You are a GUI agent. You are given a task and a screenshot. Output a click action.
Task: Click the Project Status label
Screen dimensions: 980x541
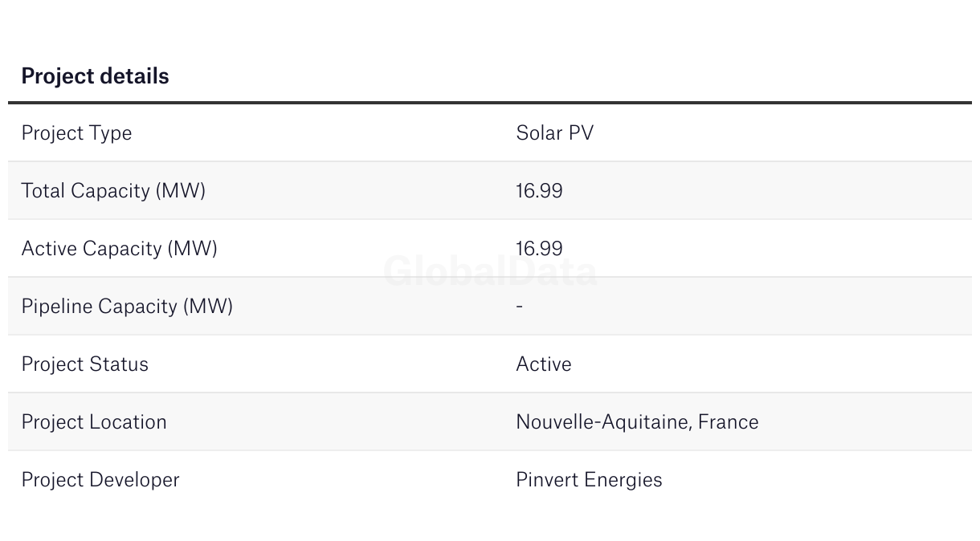point(84,364)
